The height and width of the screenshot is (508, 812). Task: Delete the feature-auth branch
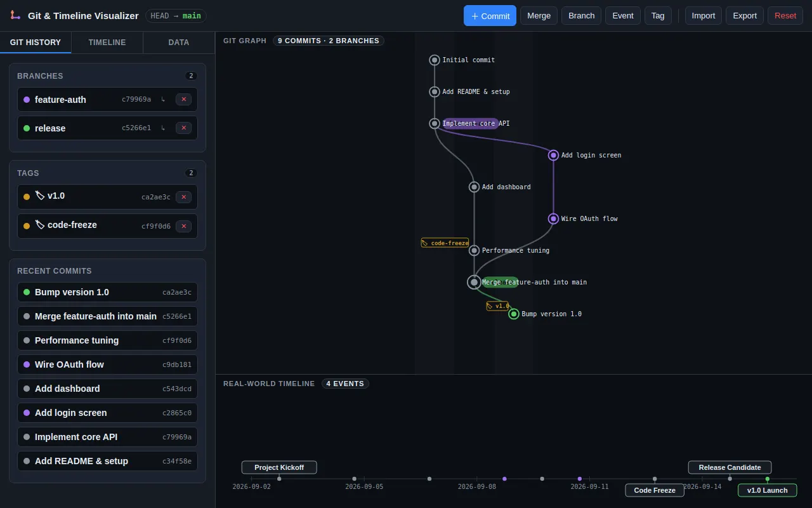pos(183,99)
